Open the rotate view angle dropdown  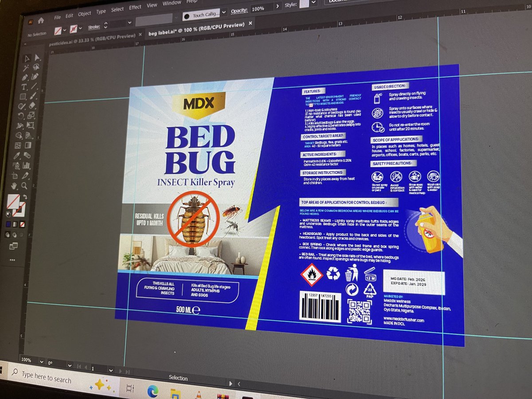tap(70, 365)
